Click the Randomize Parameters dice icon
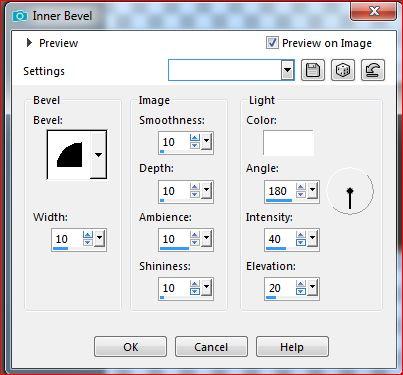This screenshot has height=375, width=403. click(343, 70)
